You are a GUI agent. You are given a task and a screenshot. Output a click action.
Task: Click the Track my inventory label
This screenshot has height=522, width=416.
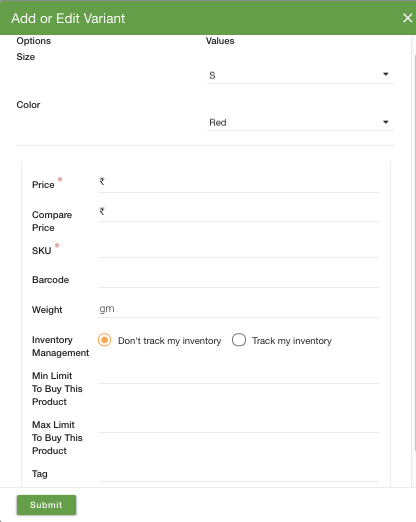292,341
